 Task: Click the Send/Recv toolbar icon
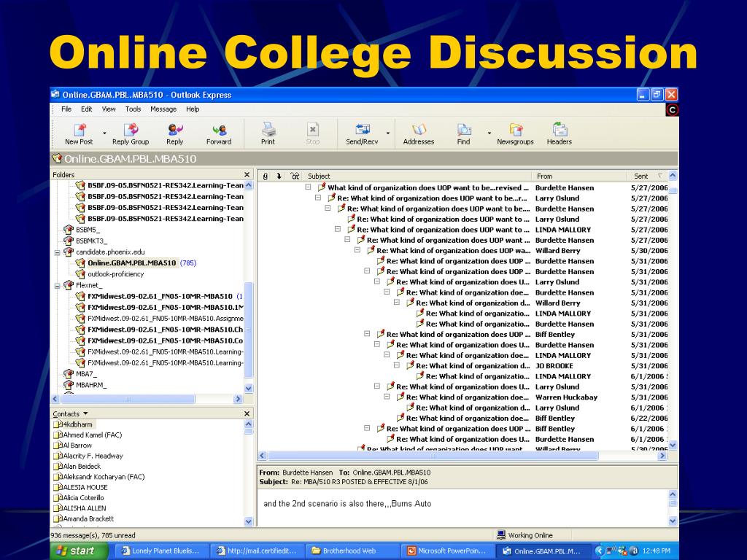pyautogui.click(x=362, y=134)
